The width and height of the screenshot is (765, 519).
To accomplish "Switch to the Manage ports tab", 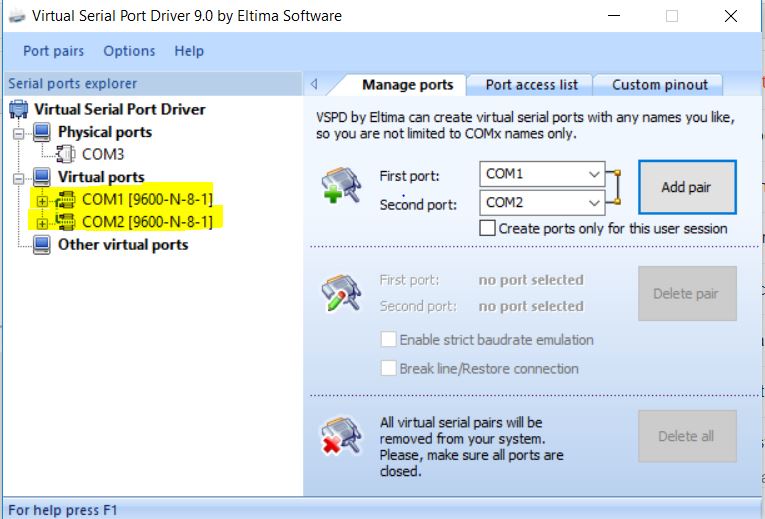I will click(407, 85).
